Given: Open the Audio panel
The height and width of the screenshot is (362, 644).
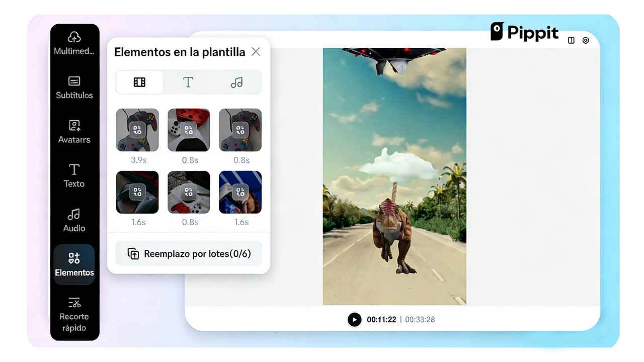Looking at the screenshot, I should click(74, 220).
